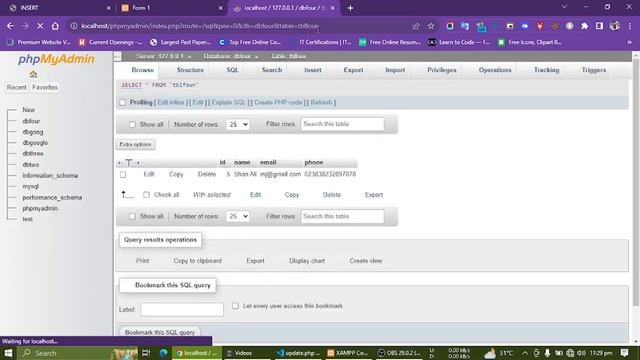Click the translate extension icon
The width and height of the screenshot is (640, 360).
(x=465, y=26)
